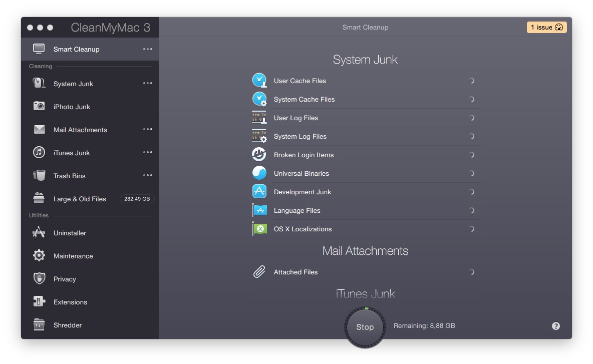
Task: Click the System Cache Files icon
Action: (x=259, y=99)
